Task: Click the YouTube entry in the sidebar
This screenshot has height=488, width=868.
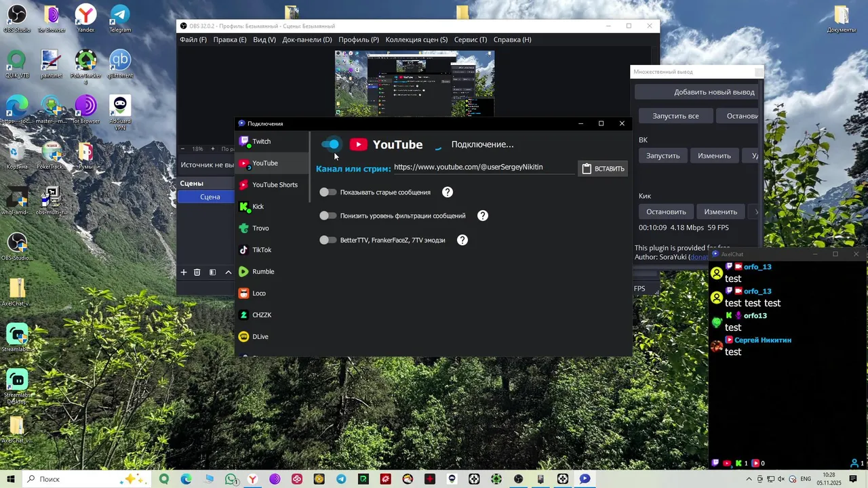Action: [271, 163]
